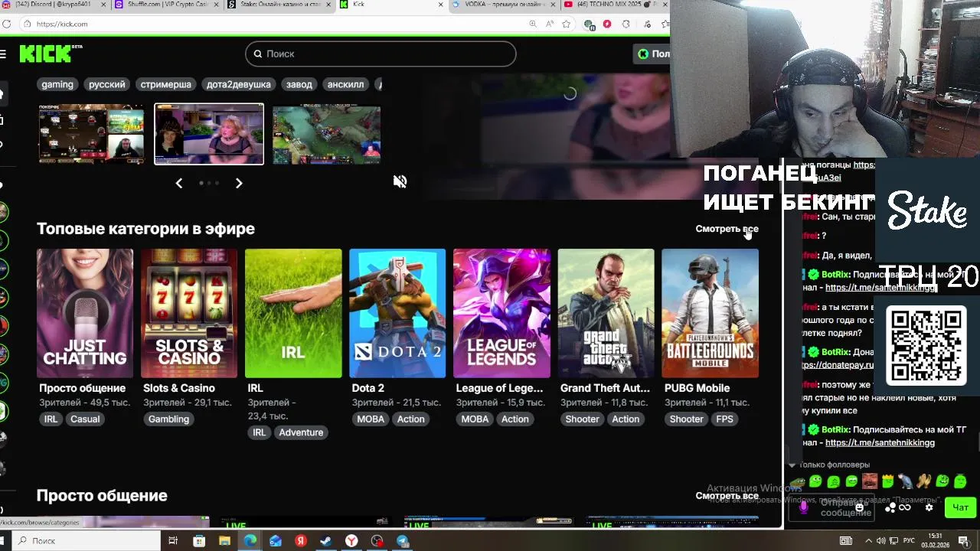Click the Gambling tag under Slots & Casino

click(x=168, y=419)
